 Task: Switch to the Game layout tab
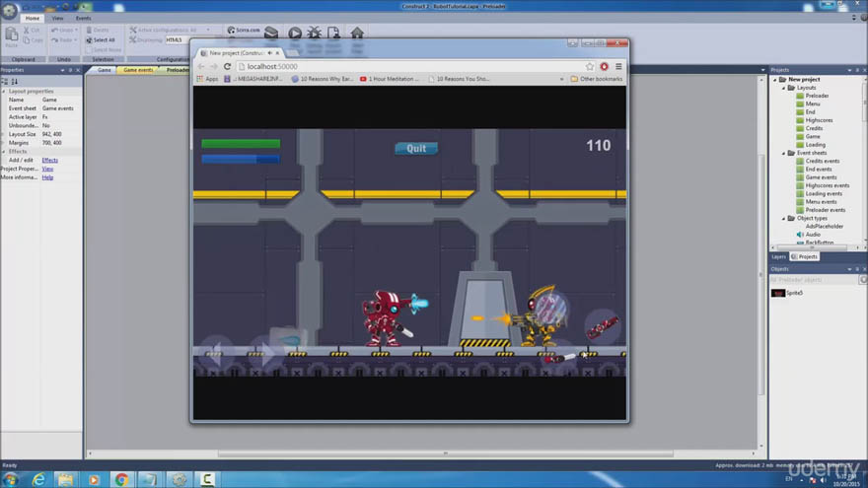[x=105, y=70]
